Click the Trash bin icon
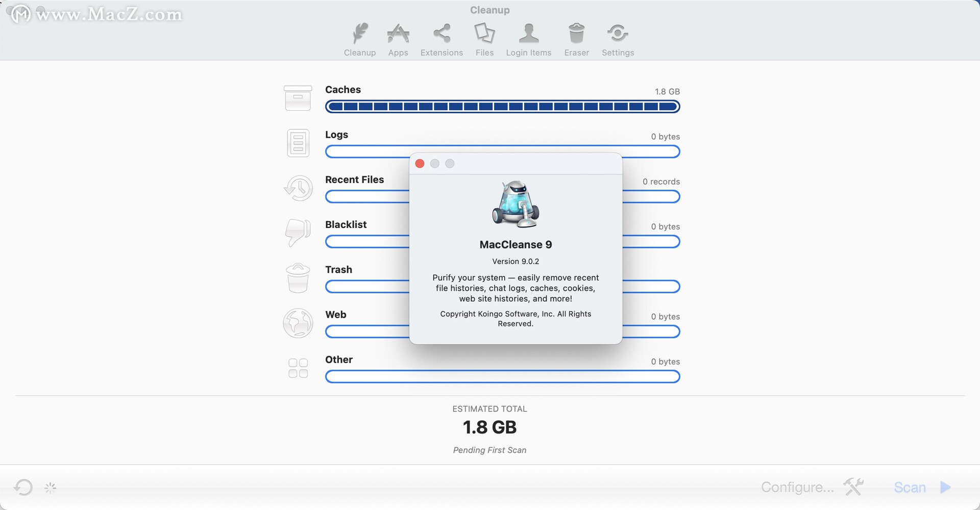980x510 pixels. 298,278
